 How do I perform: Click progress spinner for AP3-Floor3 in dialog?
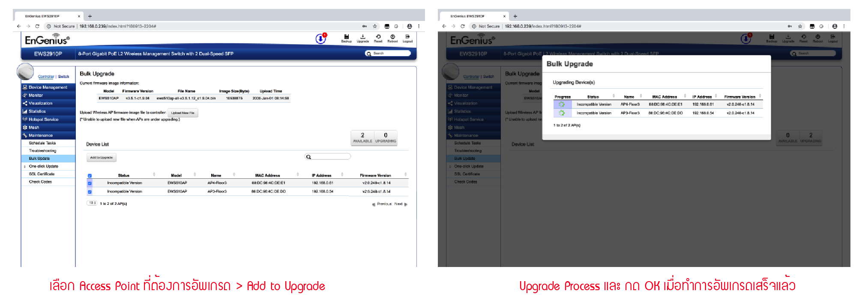pyautogui.click(x=562, y=113)
